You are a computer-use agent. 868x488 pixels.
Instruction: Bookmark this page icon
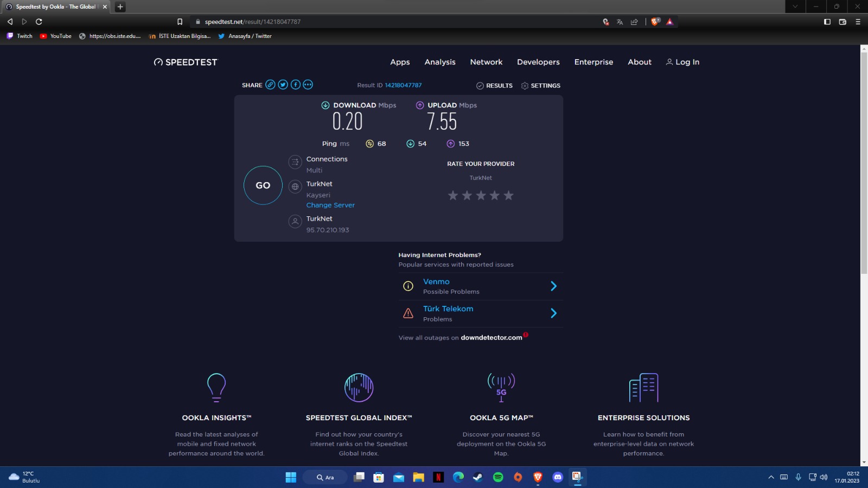pos(180,22)
